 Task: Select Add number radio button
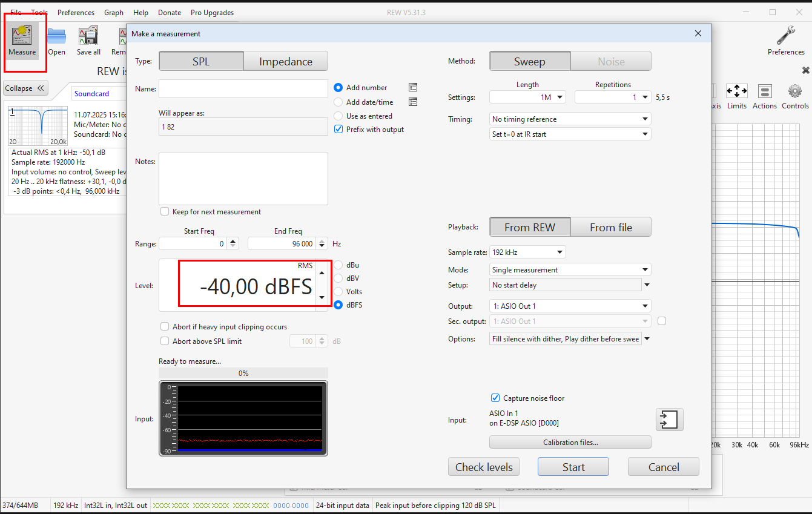[338, 88]
